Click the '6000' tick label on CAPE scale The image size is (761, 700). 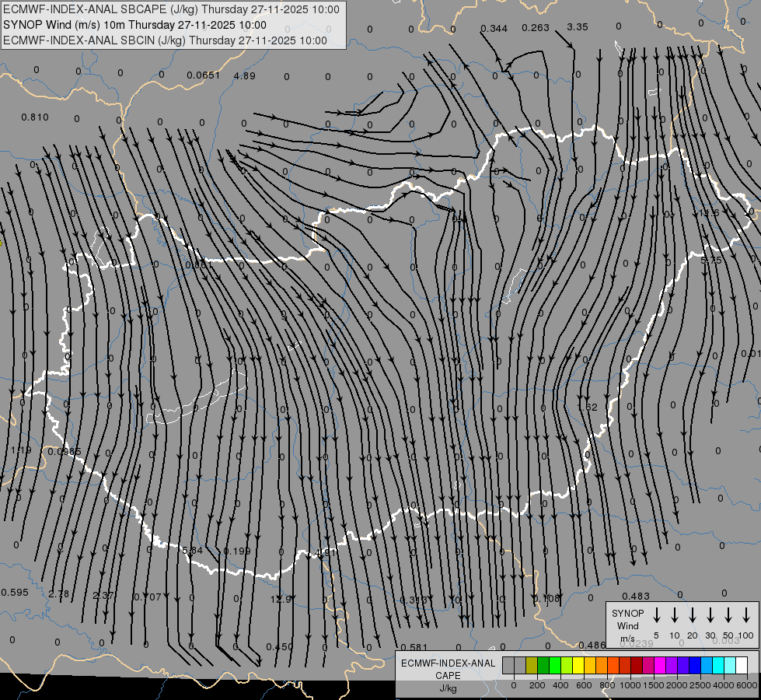tap(747, 685)
